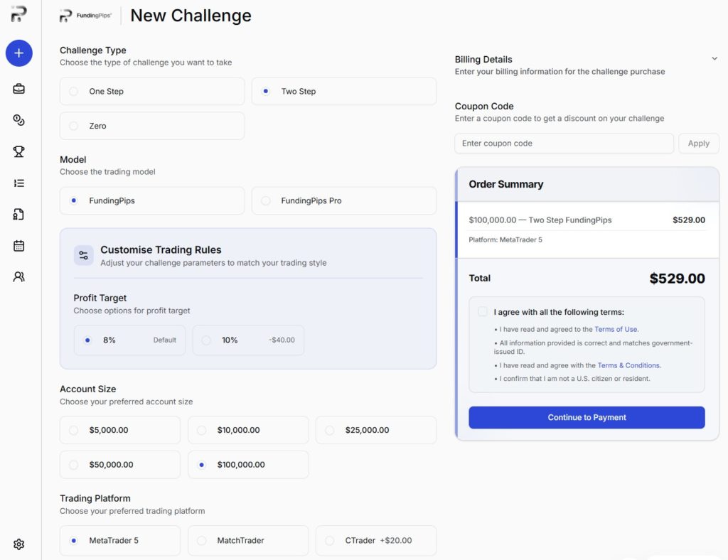The height and width of the screenshot is (560, 728).
Task: Open settings gear icon in sidebar
Action: [x=18, y=544]
